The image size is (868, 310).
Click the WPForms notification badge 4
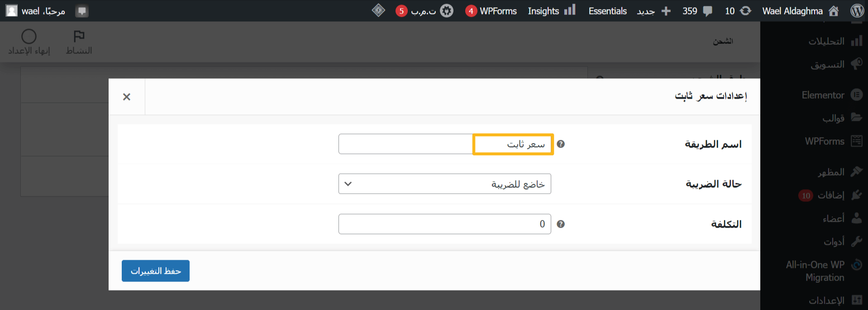pyautogui.click(x=471, y=11)
